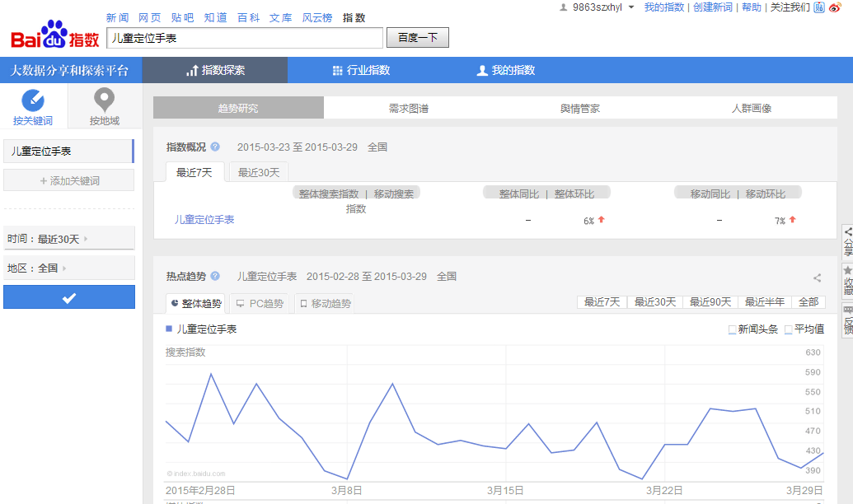Click the 关注我们 text in top bar
853x504 pixels.
[x=790, y=7]
